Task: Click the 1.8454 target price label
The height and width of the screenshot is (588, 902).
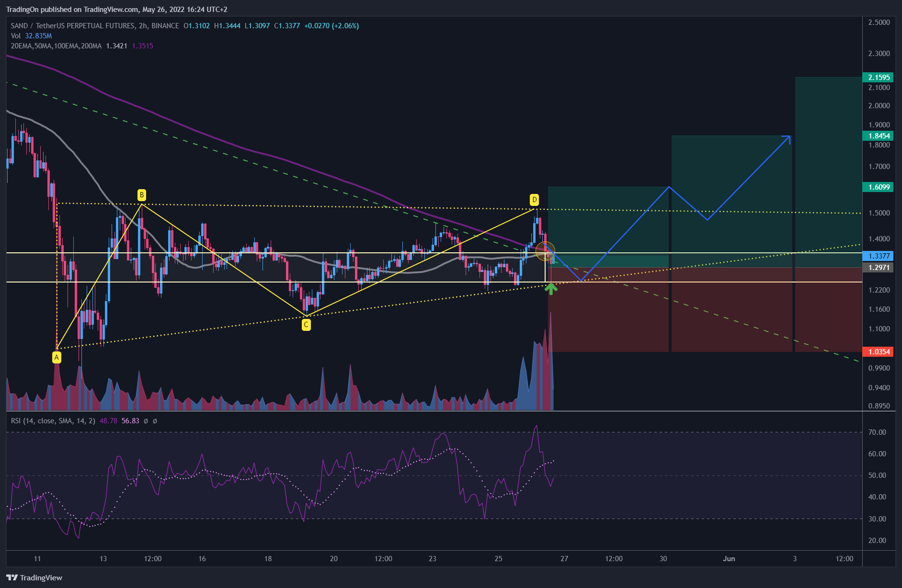Action: click(x=879, y=136)
